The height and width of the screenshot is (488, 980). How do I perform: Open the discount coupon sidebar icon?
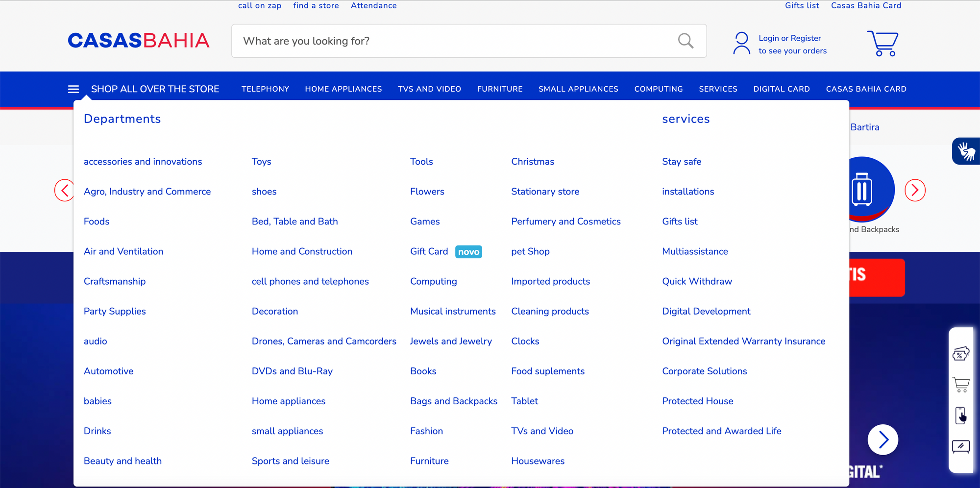960,353
